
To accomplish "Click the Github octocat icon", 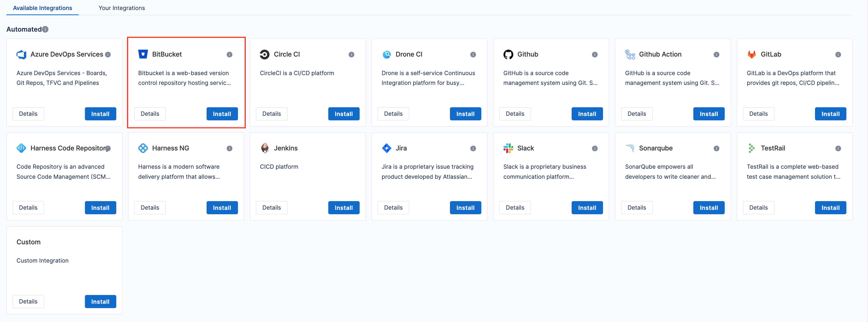I will point(508,54).
